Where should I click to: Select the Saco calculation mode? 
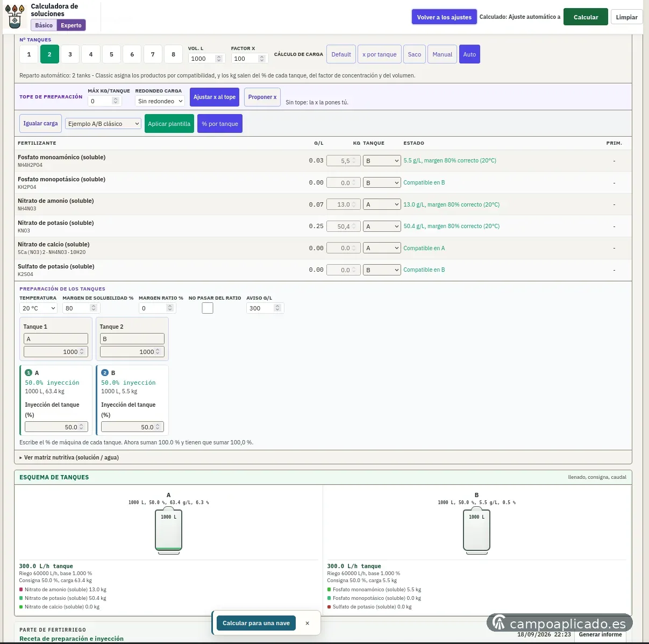click(x=414, y=54)
